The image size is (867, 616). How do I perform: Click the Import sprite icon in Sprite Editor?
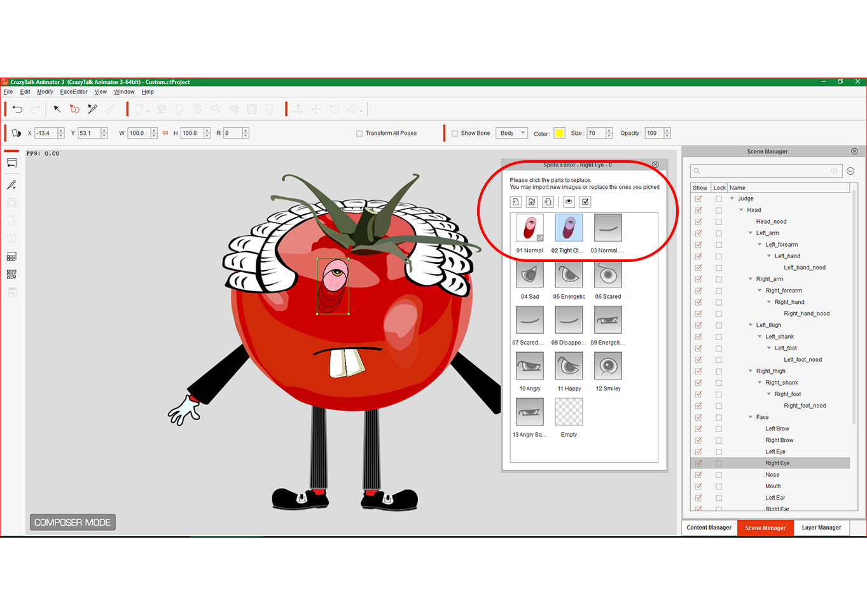click(x=516, y=202)
